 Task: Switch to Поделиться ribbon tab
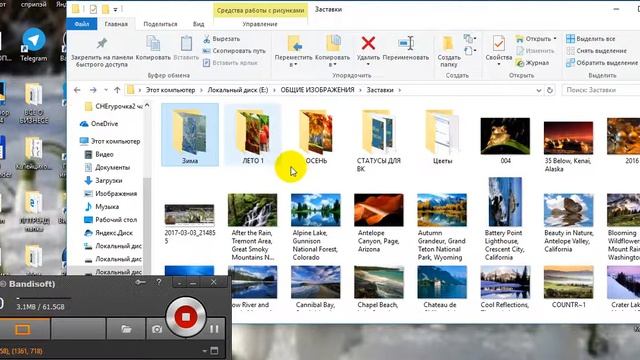pyautogui.click(x=160, y=24)
